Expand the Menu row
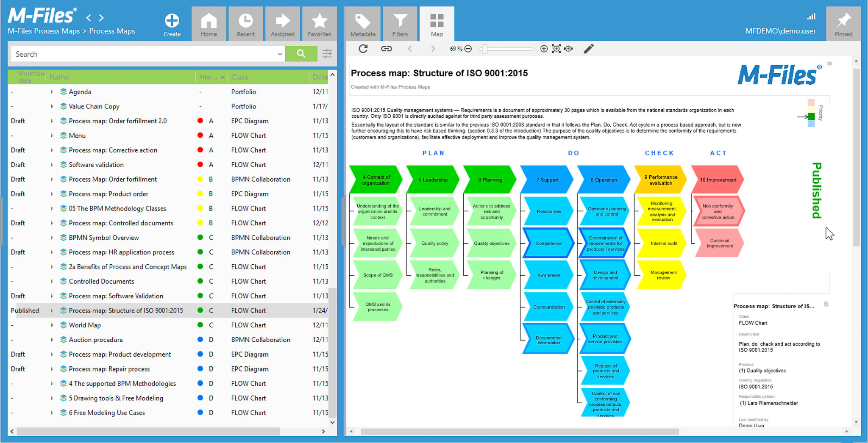This screenshot has width=868, height=443. (52, 136)
